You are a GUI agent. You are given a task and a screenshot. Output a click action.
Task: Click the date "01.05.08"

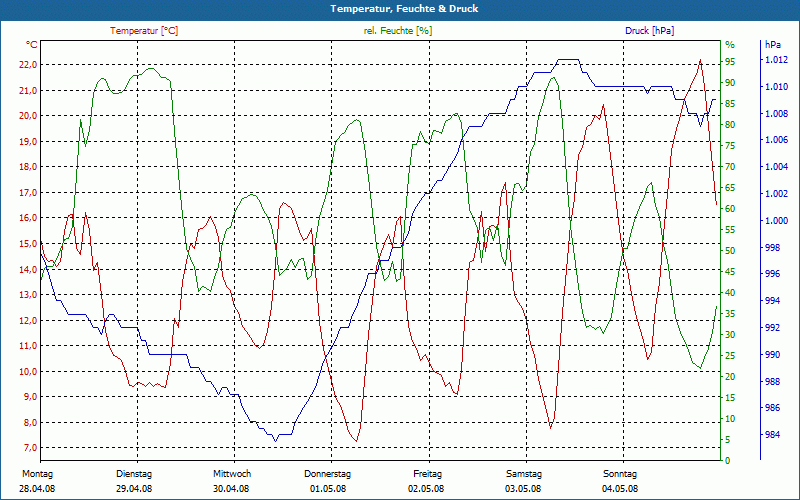click(x=328, y=489)
